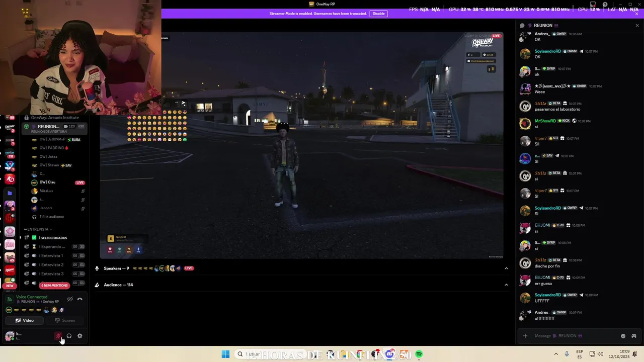Screen dimensions: 644x362
Task: Expand the ENTREVISTA category
Action: coord(38,229)
